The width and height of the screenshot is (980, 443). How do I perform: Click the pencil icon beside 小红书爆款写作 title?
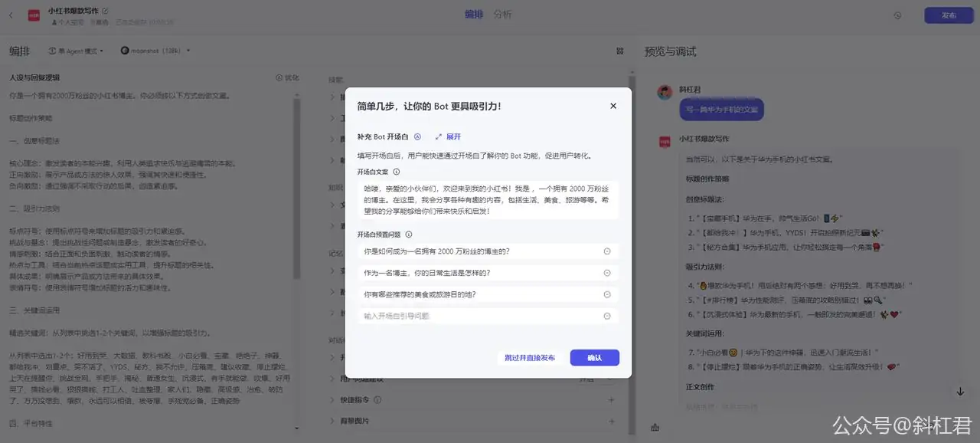pos(105,11)
